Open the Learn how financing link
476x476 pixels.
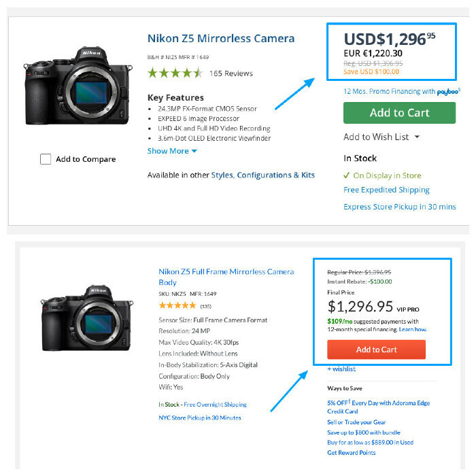coord(412,330)
